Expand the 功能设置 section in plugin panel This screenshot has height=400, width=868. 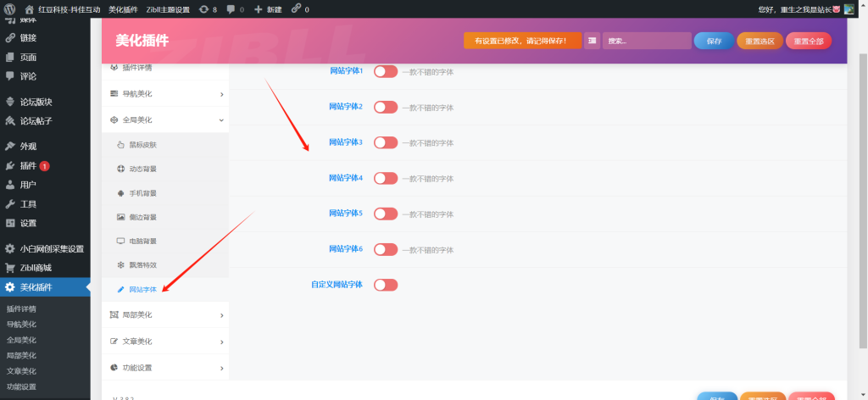(165, 368)
